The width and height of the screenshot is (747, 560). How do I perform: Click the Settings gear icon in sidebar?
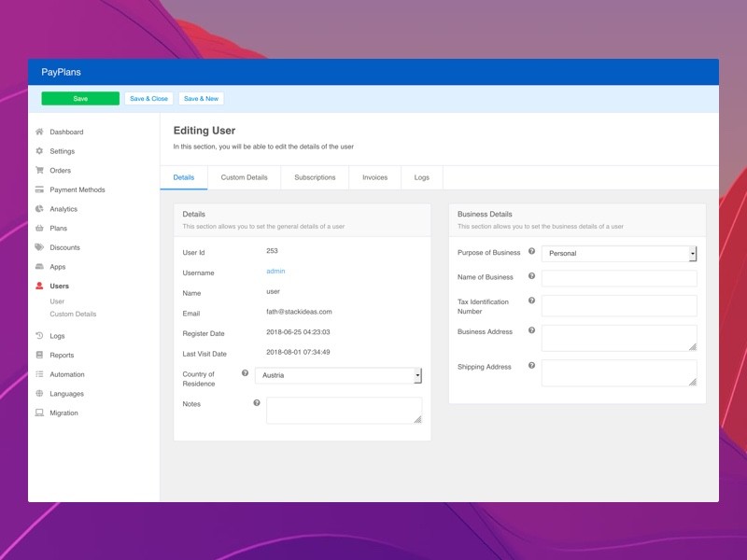pos(39,151)
